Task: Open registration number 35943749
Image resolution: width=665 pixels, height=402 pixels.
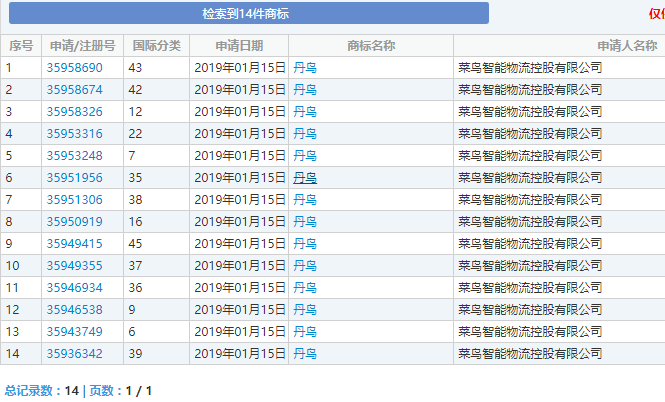Action: 74,332
